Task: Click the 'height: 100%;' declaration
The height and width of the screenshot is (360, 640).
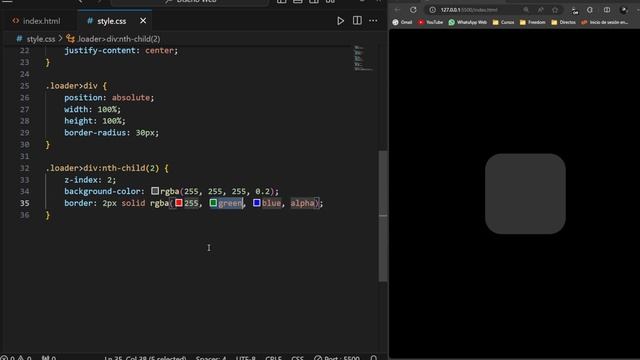Action: coord(95,121)
